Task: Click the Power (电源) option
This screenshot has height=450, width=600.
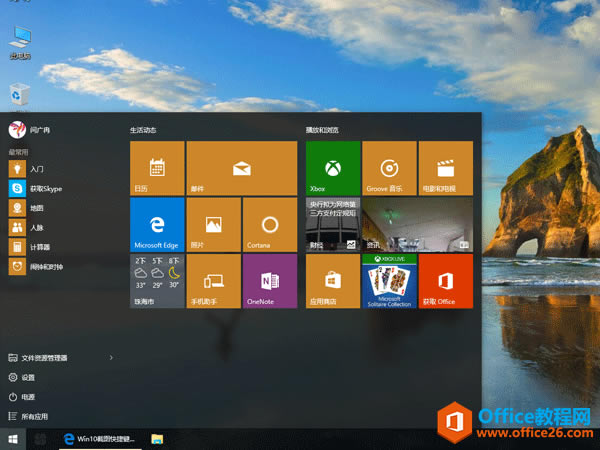Action: tap(22, 397)
